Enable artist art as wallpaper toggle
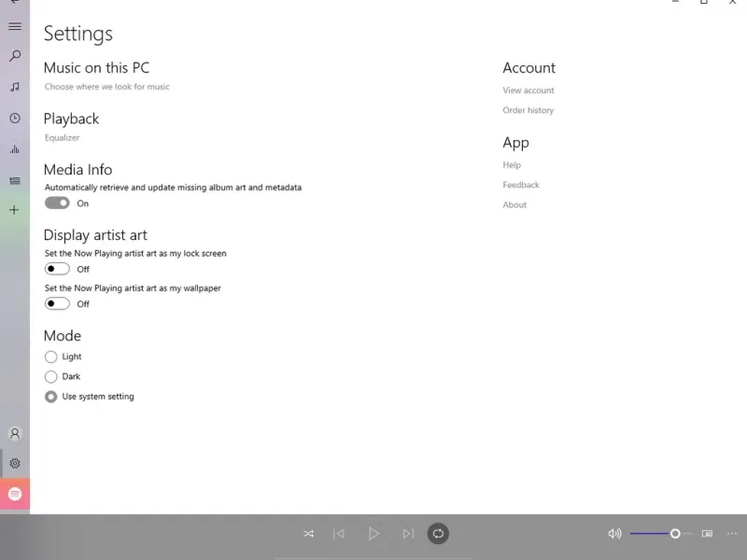Image resolution: width=747 pixels, height=560 pixels. [x=57, y=304]
